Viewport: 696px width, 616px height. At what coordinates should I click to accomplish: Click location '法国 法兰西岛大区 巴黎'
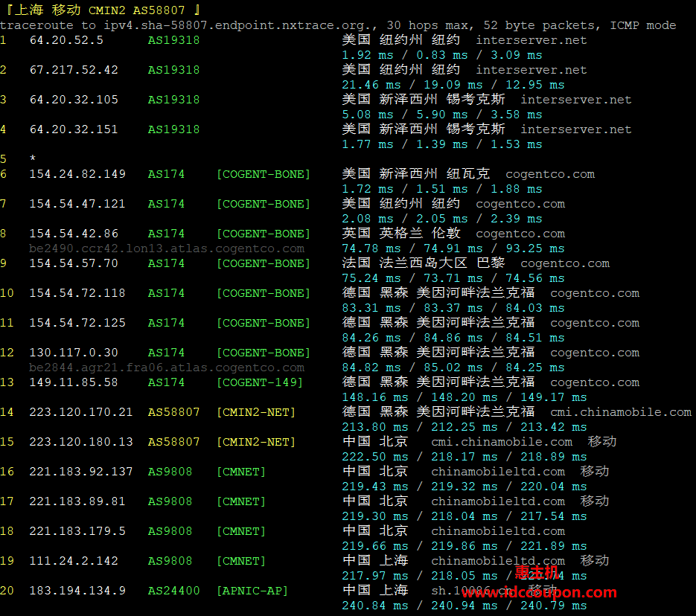[424, 263]
